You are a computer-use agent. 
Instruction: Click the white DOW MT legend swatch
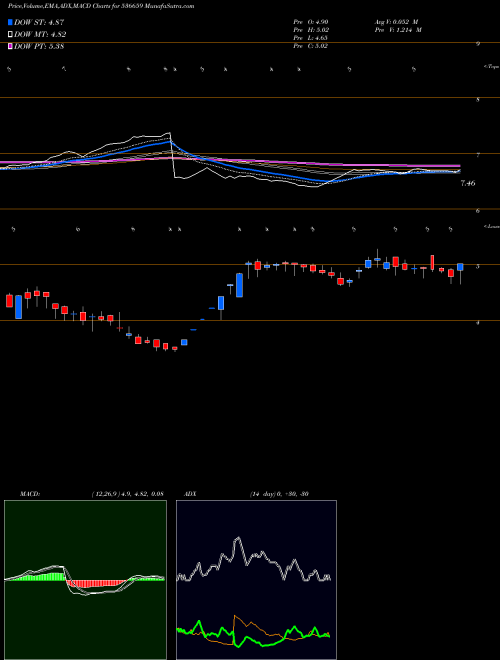pyautogui.click(x=10, y=35)
